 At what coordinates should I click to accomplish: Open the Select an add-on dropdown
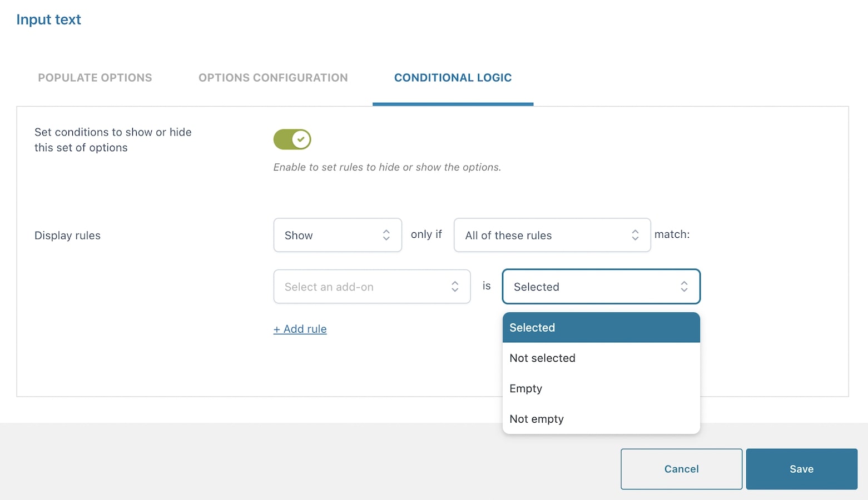[x=372, y=287]
